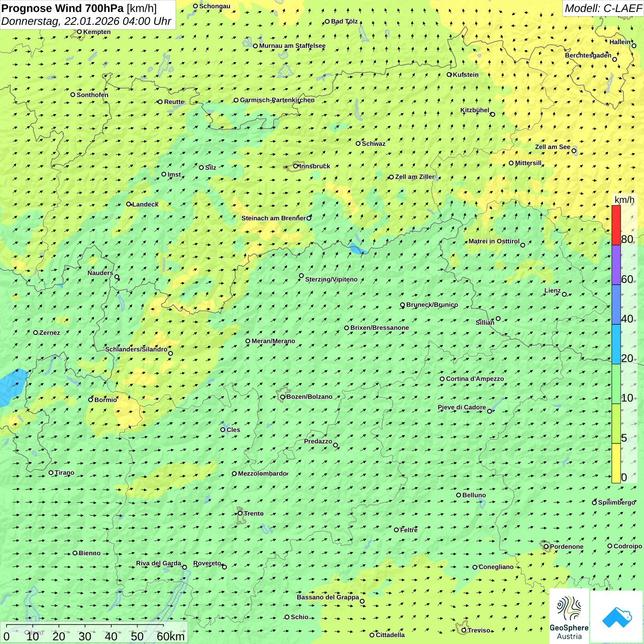The width and height of the screenshot is (644, 644).
Task: Click the Rovereto label
Action: (x=207, y=563)
